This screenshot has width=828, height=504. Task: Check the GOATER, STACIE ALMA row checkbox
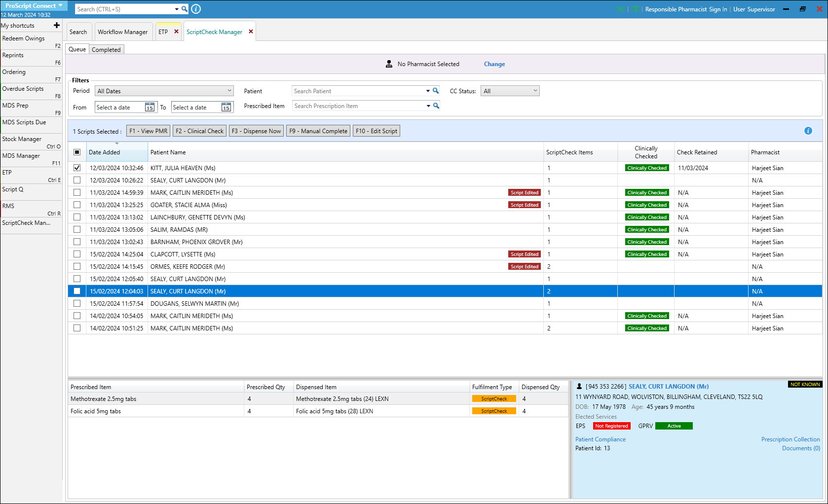[x=77, y=205]
